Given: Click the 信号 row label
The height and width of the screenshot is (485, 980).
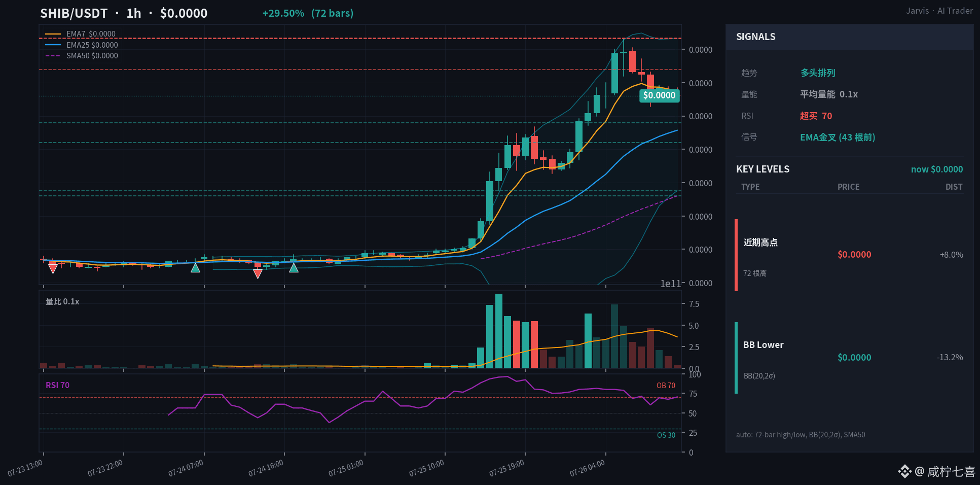Looking at the screenshot, I should [x=749, y=137].
